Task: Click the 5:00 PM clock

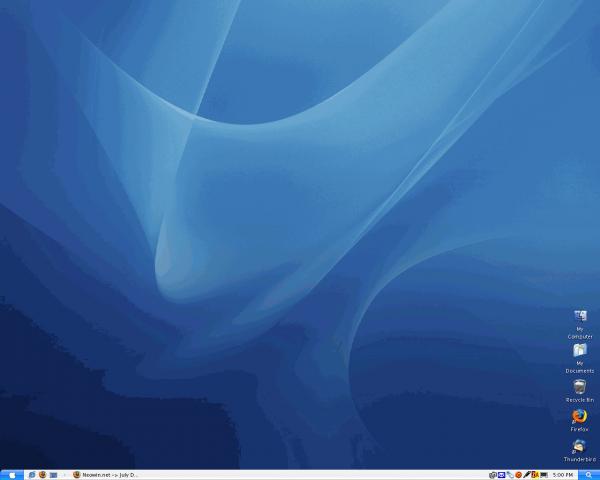Action: 562,475
